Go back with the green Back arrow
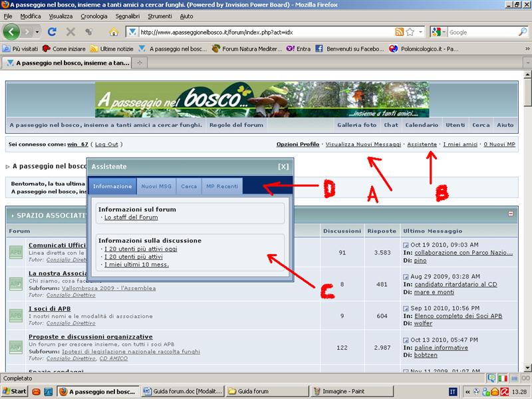 tap(11, 32)
